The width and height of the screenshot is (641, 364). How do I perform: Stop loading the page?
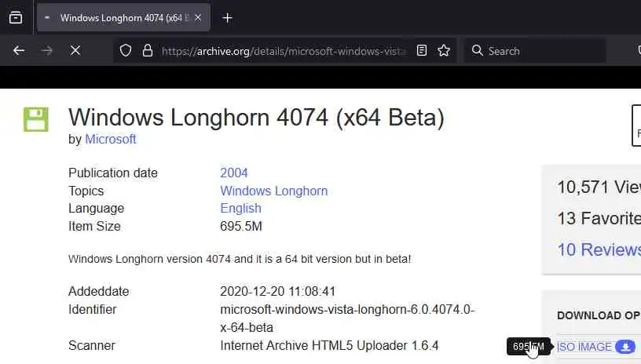tap(75, 51)
